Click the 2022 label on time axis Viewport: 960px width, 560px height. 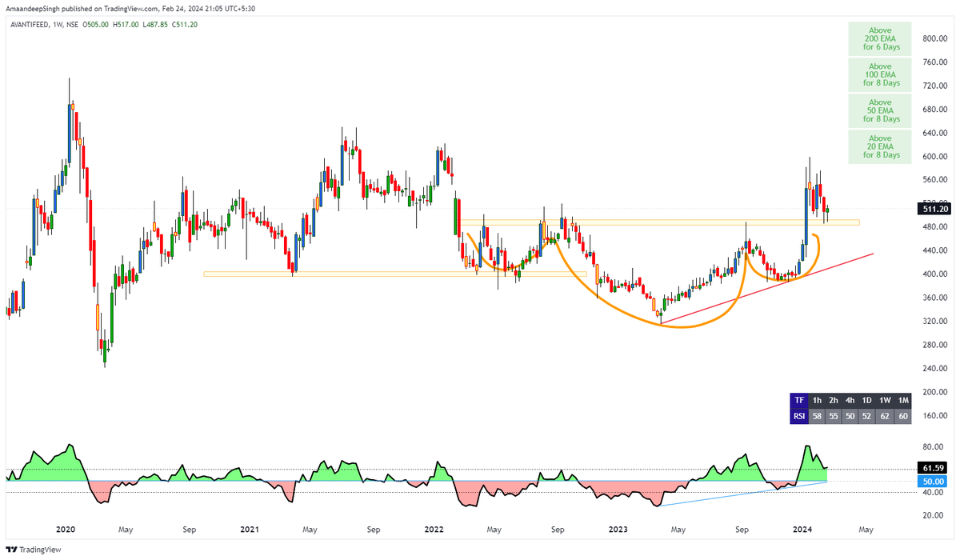(x=434, y=530)
